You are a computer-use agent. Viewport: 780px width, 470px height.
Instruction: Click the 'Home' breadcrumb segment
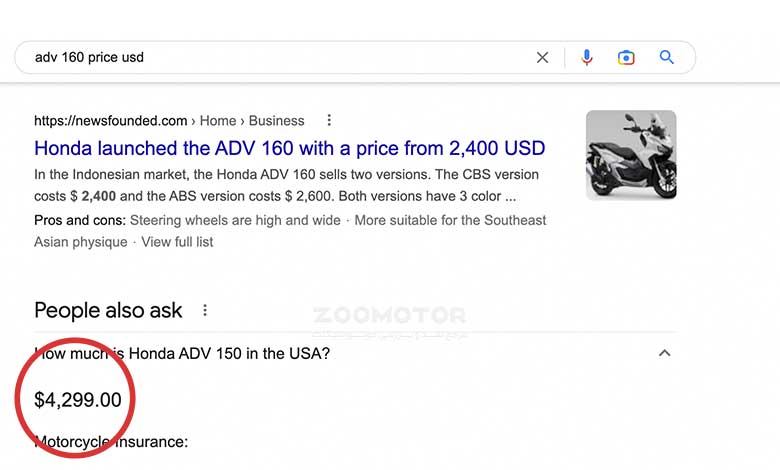pos(218,121)
